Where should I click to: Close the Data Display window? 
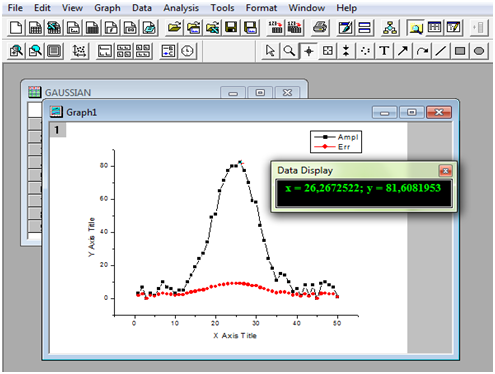click(x=445, y=171)
